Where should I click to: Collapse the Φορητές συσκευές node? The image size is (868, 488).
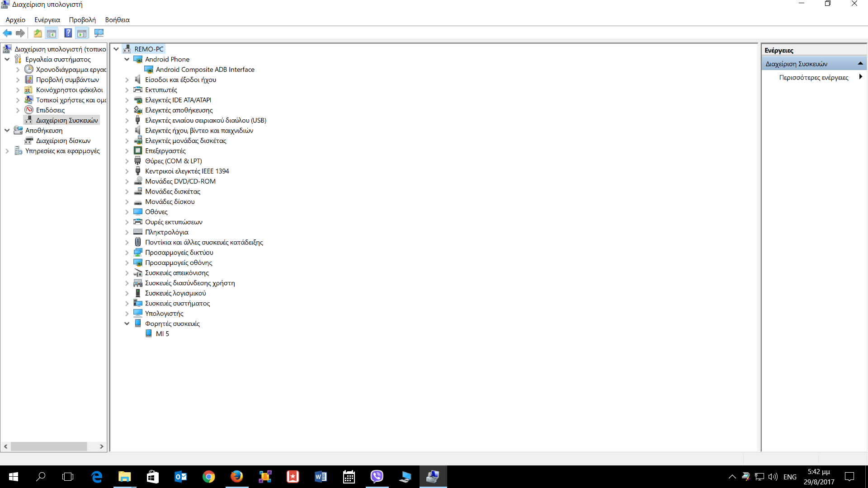[x=127, y=324]
